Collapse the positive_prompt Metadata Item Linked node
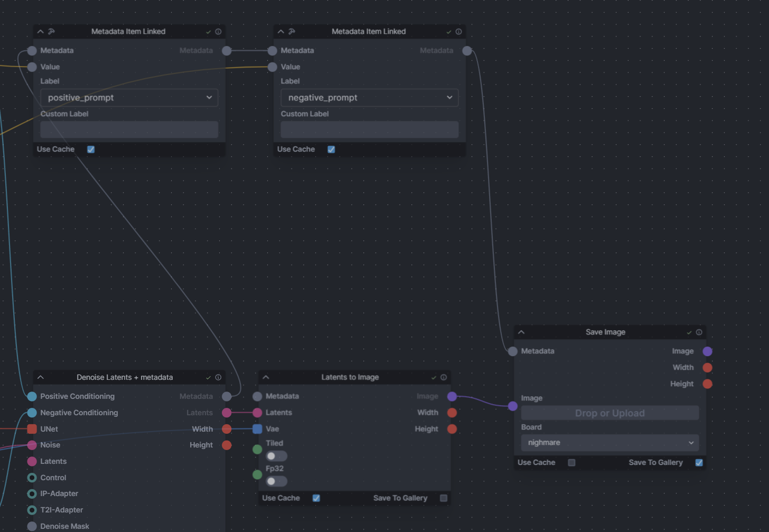This screenshot has width=769, height=532. coord(41,32)
